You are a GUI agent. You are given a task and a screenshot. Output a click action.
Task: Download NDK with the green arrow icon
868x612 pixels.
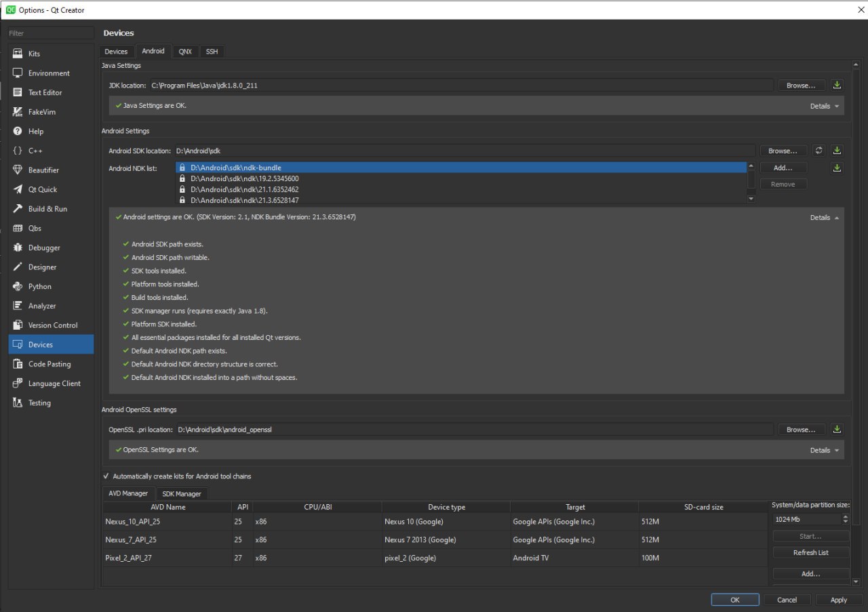click(837, 168)
